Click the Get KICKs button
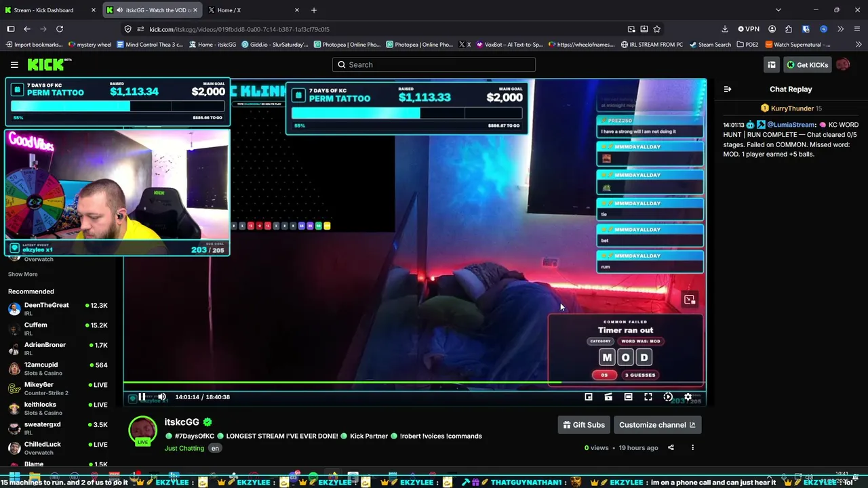Image resolution: width=868 pixels, height=488 pixels. (807, 64)
